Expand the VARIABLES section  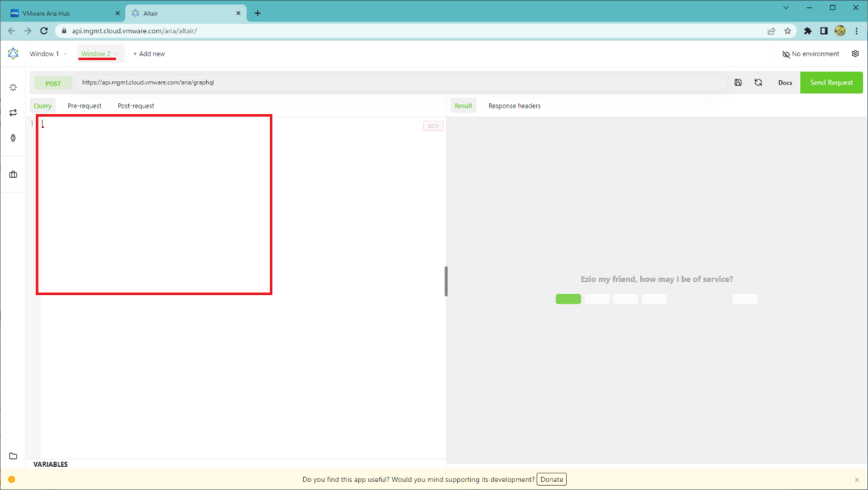pos(51,464)
